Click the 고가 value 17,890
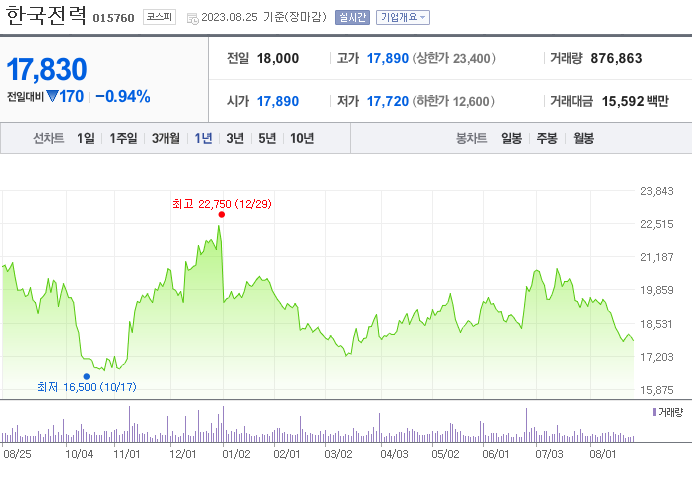 click(x=387, y=58)
